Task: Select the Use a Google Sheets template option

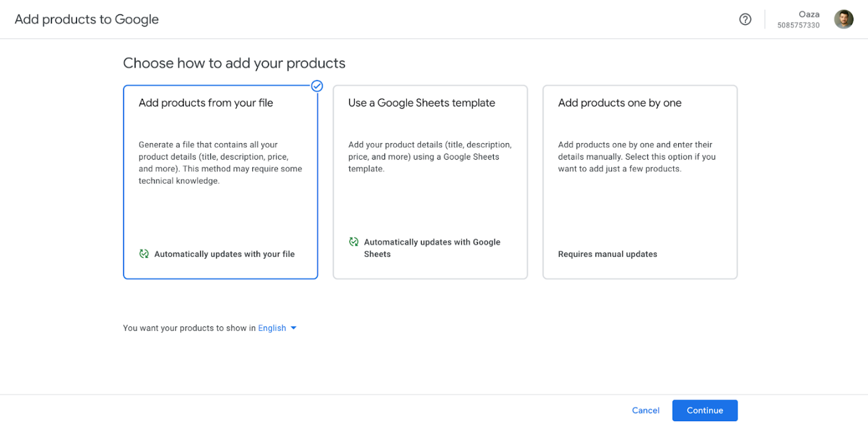Action: (430, 182)
